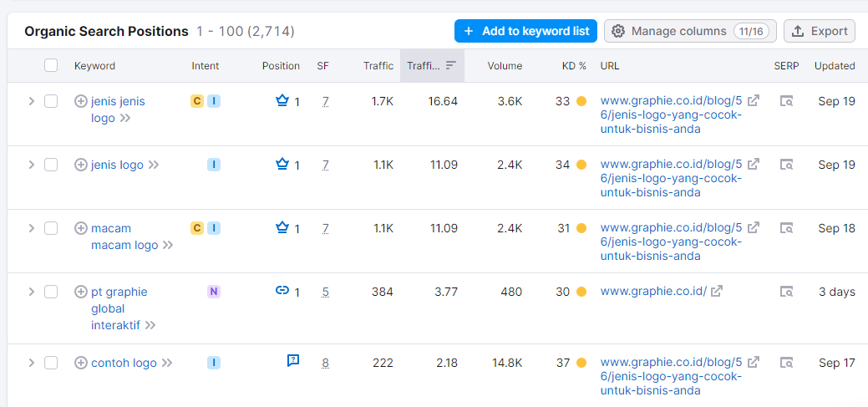Check the box for macam macam logo row
The width and height of the screenshot is (868, 407).
pos(51,228)
